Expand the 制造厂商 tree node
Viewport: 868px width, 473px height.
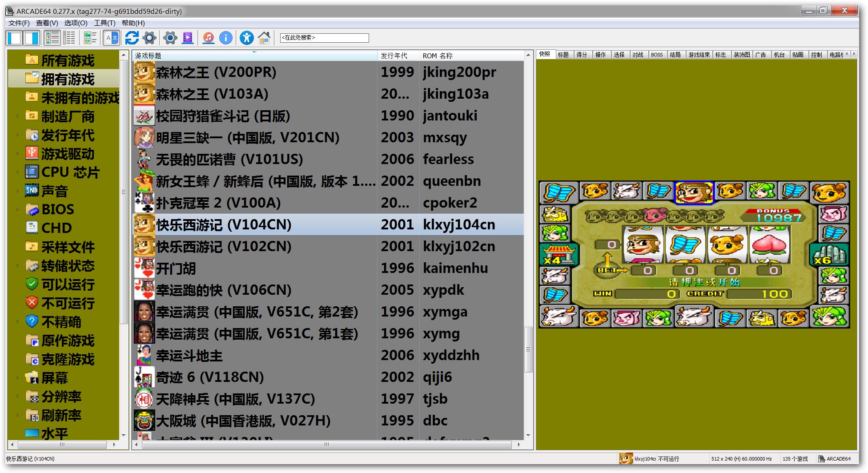[x=17, y=116]
